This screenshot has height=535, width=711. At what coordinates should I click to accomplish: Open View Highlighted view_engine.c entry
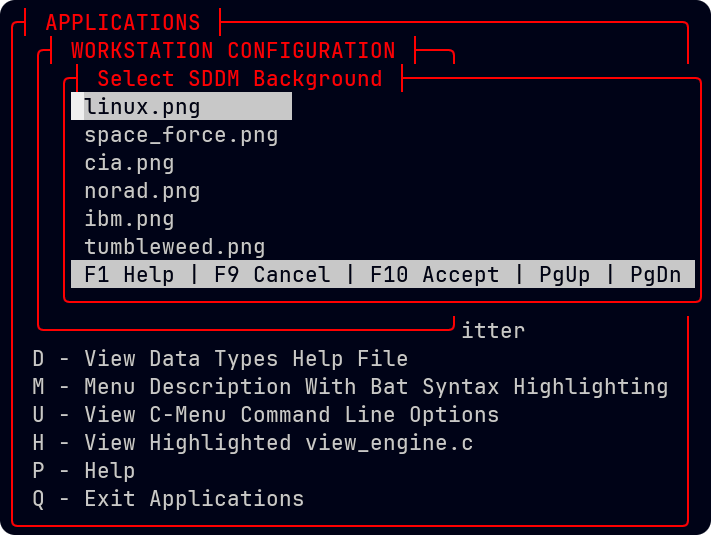[252, 443]
